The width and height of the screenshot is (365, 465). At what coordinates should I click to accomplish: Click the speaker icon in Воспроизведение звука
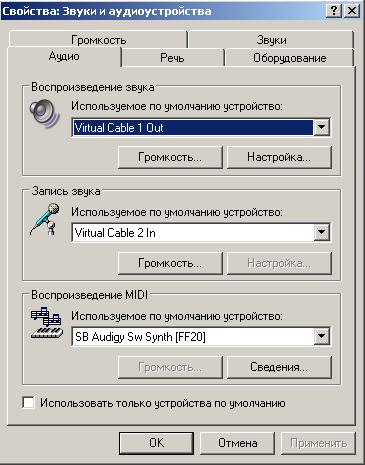coord(44,113)
